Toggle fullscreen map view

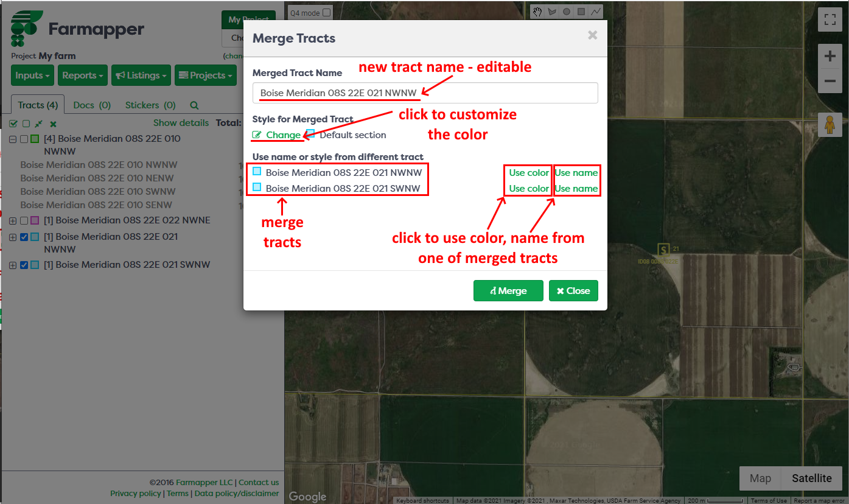coord(830,19)
